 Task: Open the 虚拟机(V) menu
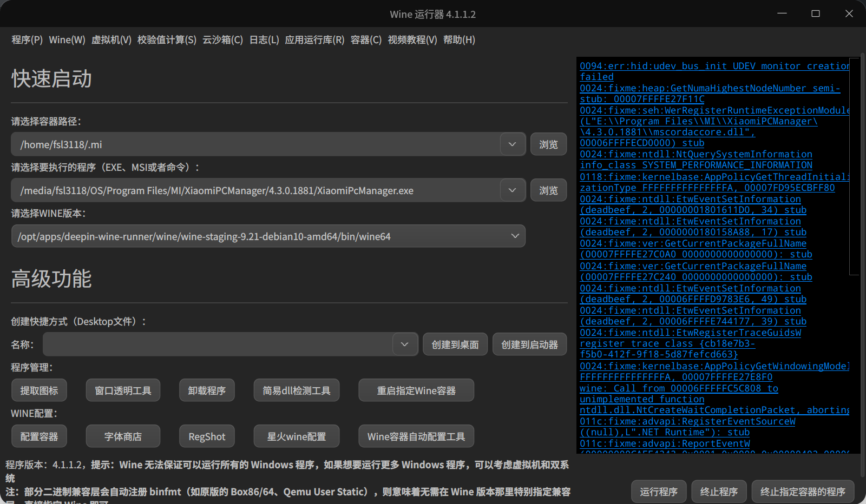(111, 40)
